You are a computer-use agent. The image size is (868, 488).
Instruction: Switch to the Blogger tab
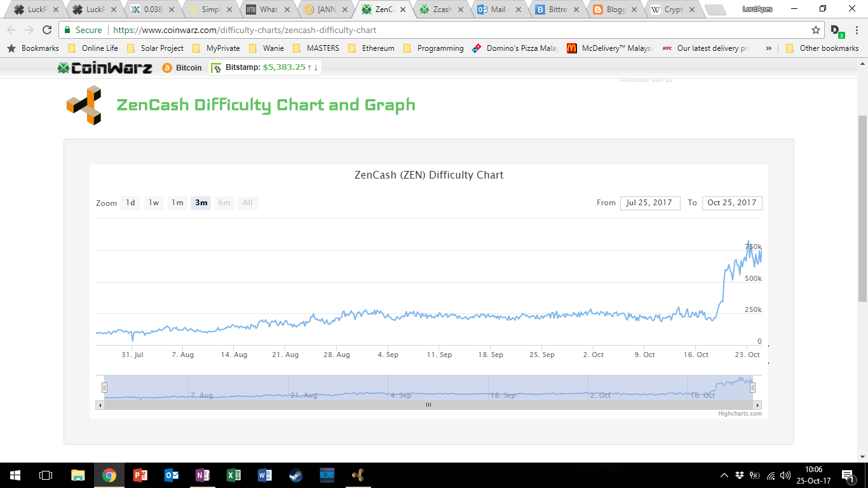point(616,10)
